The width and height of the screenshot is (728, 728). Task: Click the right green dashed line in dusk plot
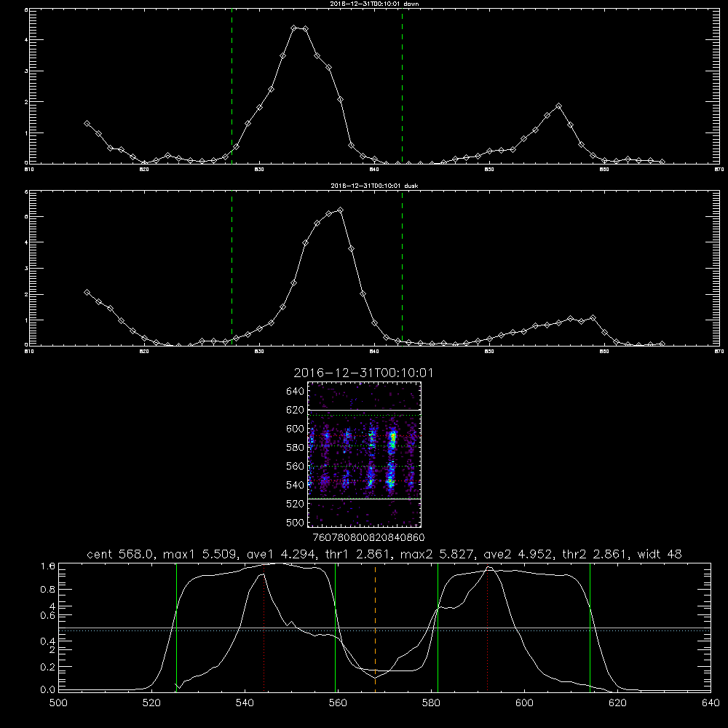(402, 268)
